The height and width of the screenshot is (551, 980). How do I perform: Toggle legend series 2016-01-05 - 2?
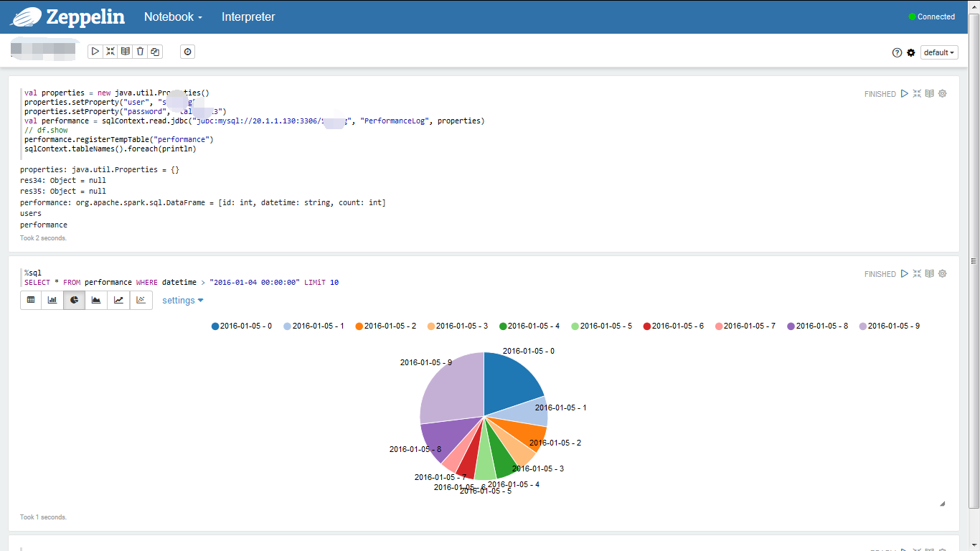(385, 326)
